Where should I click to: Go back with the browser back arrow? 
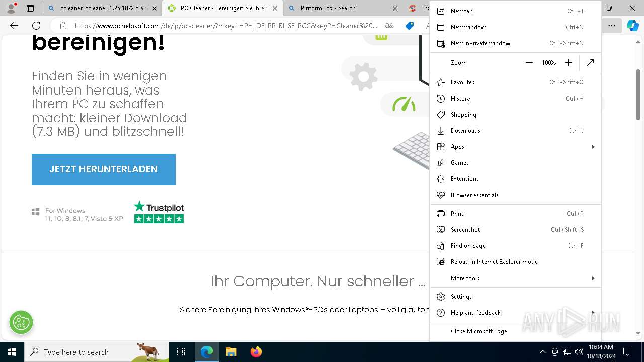(x=14, y=26)
